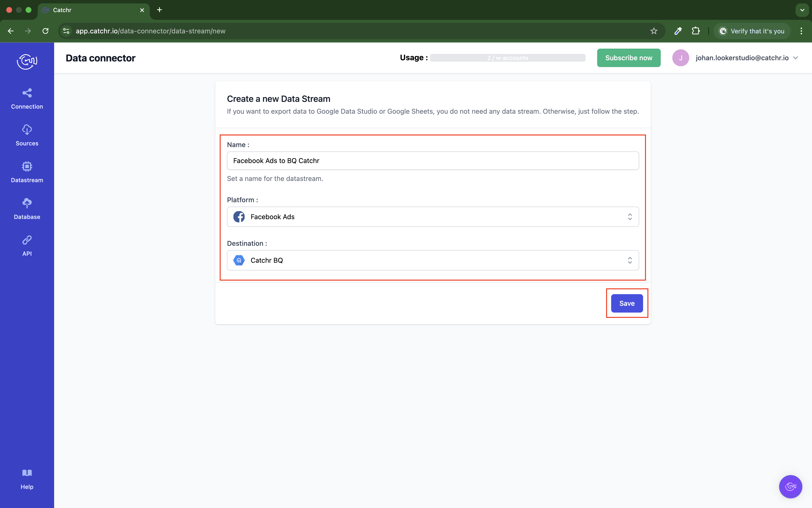This screenshot has width=812, height=508.
Task: Open the Sources section
Action: tap(27, 135)
